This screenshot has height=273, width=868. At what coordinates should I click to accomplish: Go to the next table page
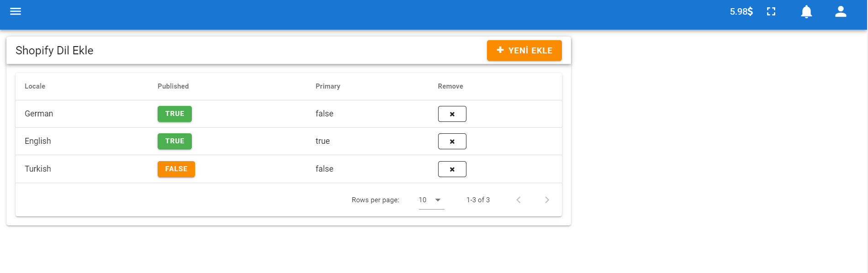(547, 200)
